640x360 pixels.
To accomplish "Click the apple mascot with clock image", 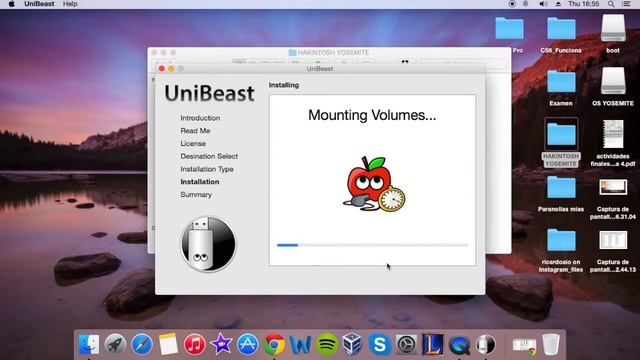I will coord(374,184).
